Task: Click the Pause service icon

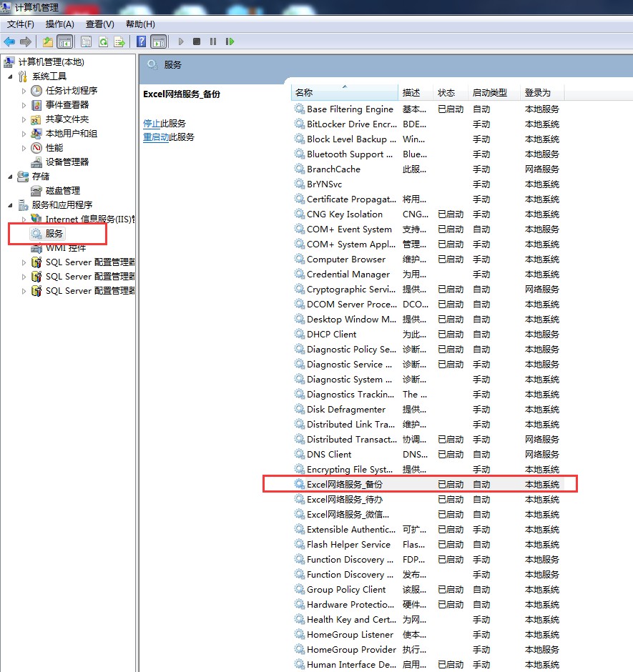Action: coord(212,41)
